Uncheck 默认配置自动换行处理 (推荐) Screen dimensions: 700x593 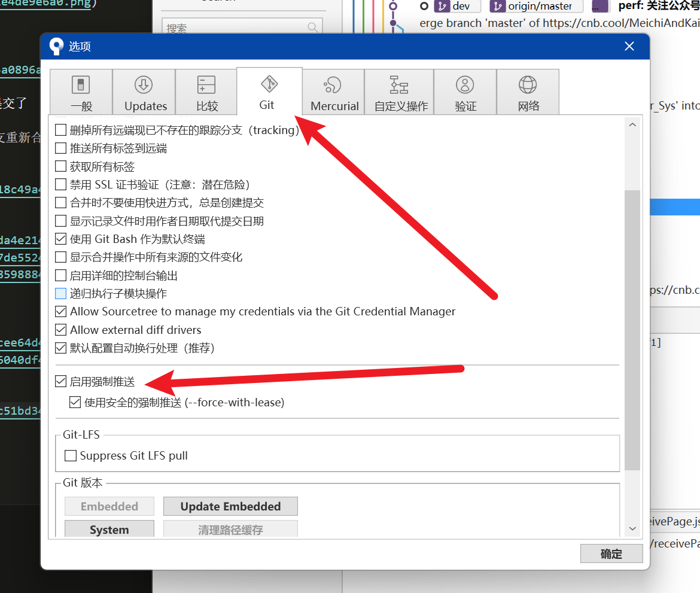pyautogui.click(x=60, y=348)
